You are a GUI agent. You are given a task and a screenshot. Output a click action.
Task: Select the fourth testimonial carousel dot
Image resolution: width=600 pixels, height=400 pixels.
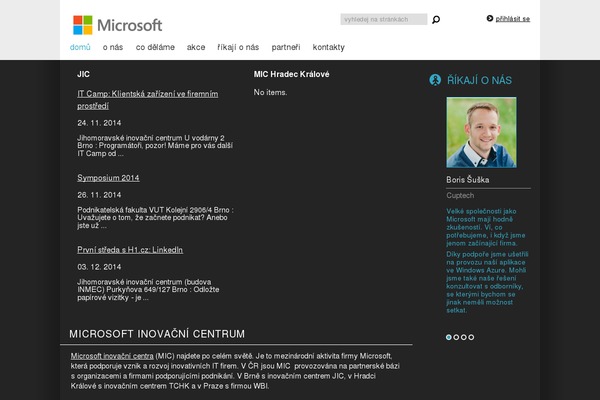471,337
